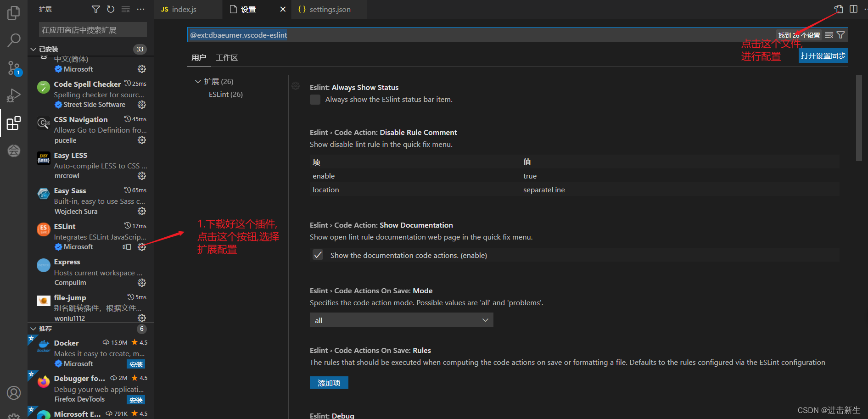Filter extensions using funnel icon
Screen dimensions: 868x419
95,9
